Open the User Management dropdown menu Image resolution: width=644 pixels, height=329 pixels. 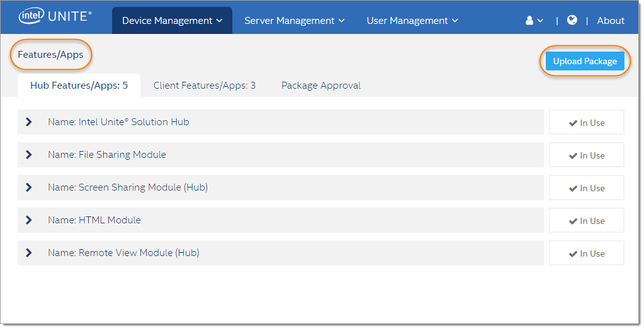point(412,21)
